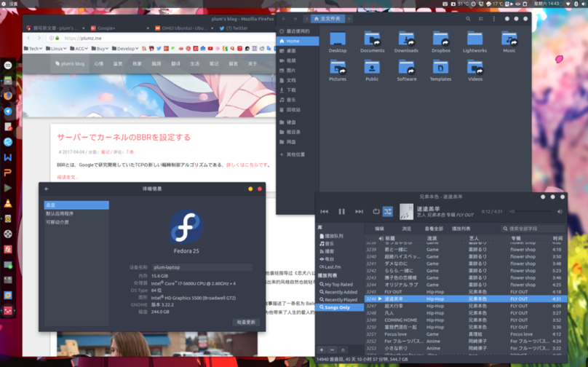This screenshot has height=367, width=588.
Task: Open the Music folder icon
Action: (x=509, y=42)
